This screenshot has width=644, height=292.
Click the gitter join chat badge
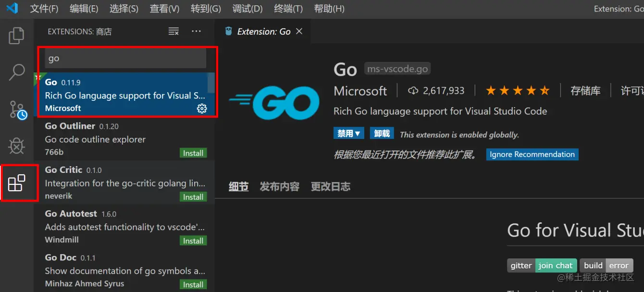[542, 265]
